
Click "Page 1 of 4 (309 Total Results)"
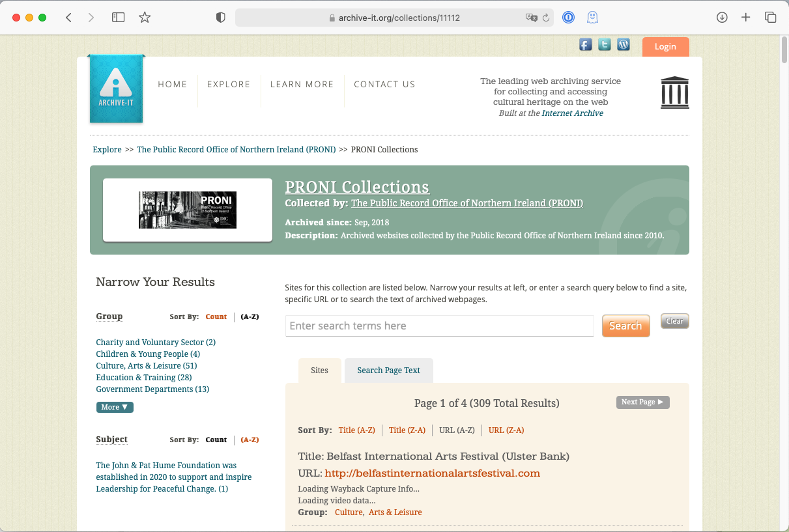tap(487, 403)
